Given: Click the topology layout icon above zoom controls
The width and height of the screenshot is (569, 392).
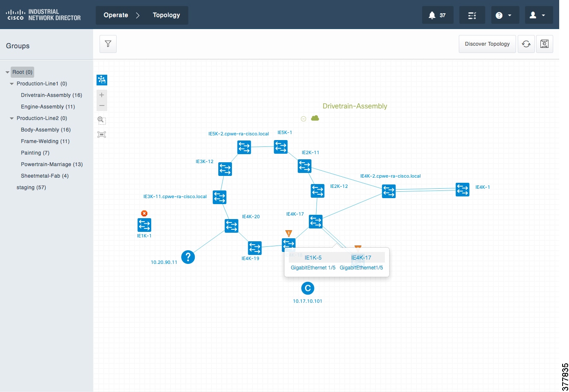Looking at the screenshot, I should tap(102, 80).
